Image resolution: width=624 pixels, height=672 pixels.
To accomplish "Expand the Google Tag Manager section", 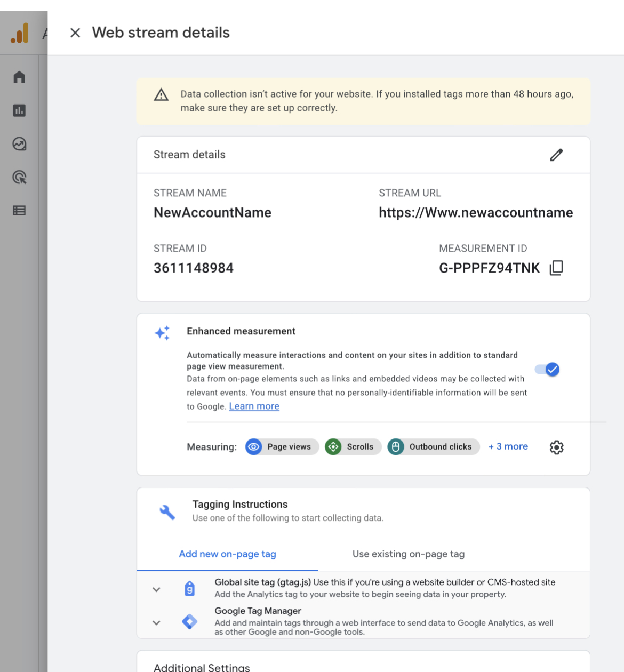I will 156,622.
